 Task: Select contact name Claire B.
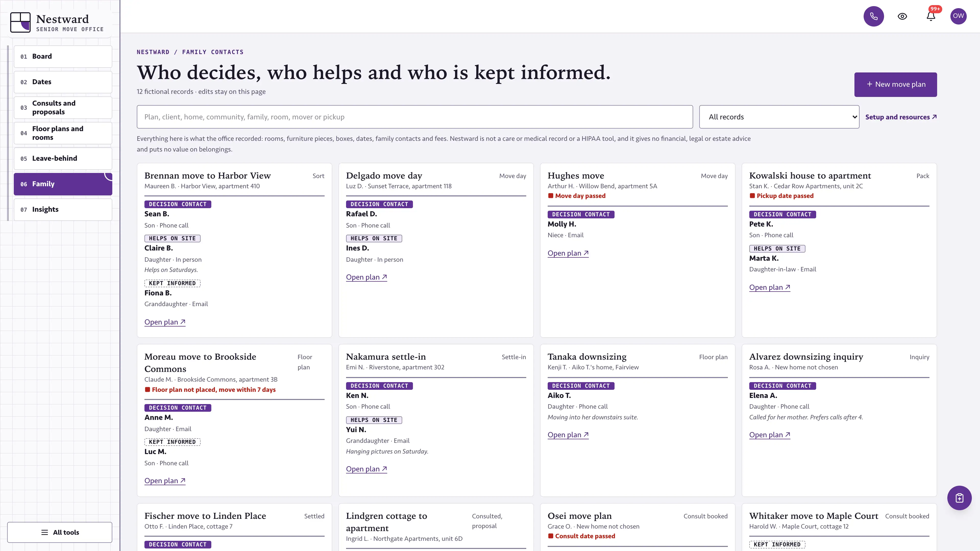click(159, 248)
